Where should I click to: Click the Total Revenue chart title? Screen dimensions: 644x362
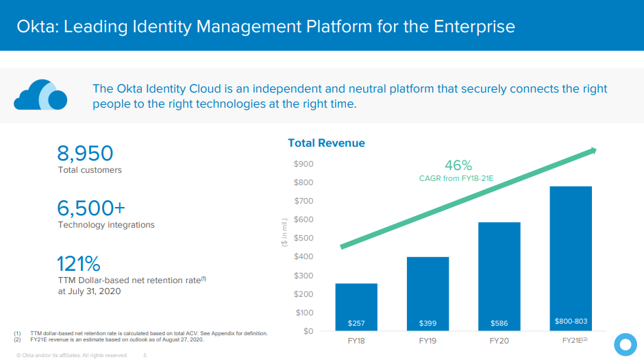[326, 143]
